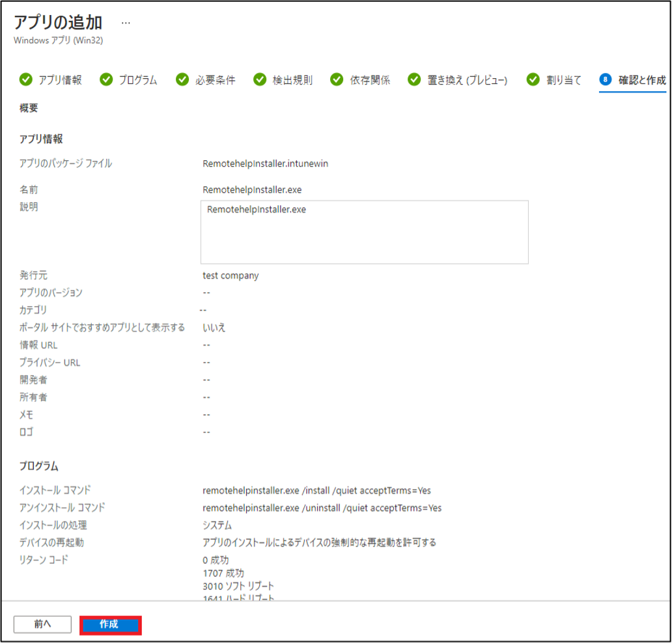Go to the 依存関係 step tab
The width and height of the screenshot is (672, 644).
tap(370, 80)
